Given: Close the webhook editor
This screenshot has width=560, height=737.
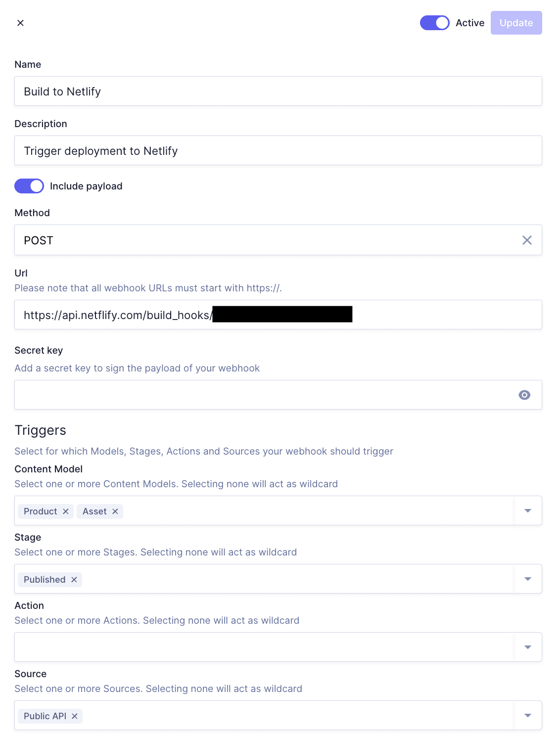Looking at the screenshot, I should click(20, 23).
